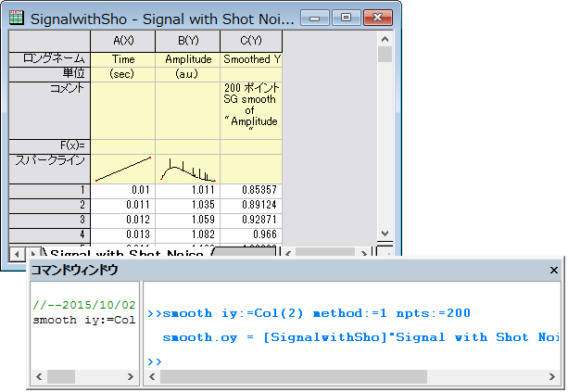Image resolution: width=568 pixels, height=392 pixels.
Task: Click cell with value 0.92871
Action: [x=251, y=221]
